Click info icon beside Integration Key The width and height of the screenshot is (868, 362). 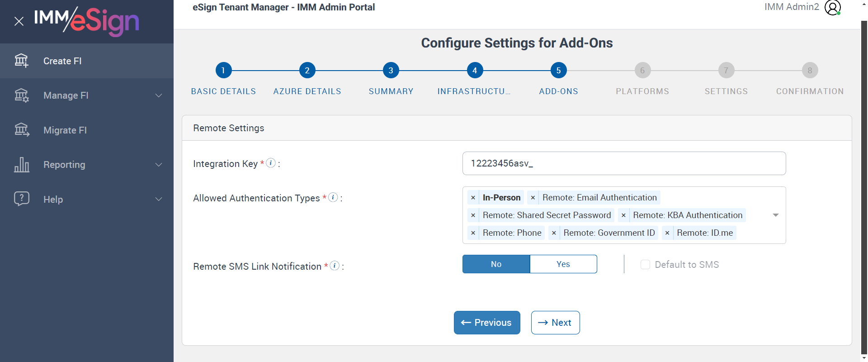pyautogui.click(x=271, y=163)
